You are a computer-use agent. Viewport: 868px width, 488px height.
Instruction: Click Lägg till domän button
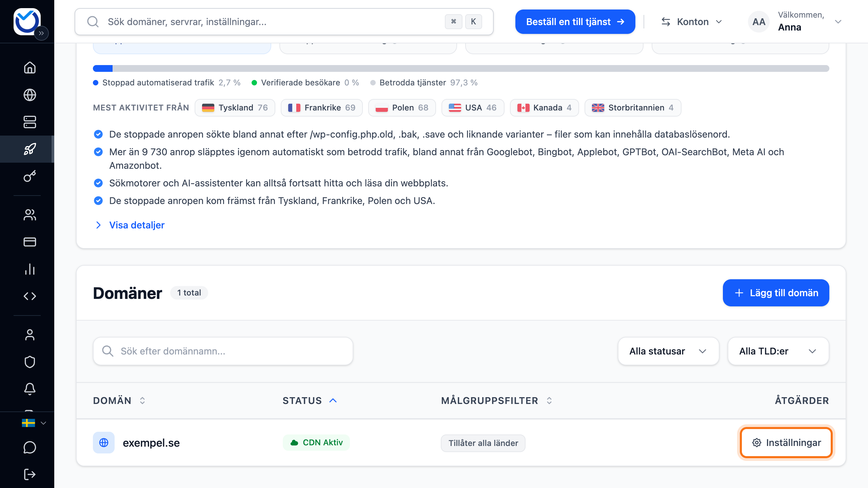click(776, 293)
